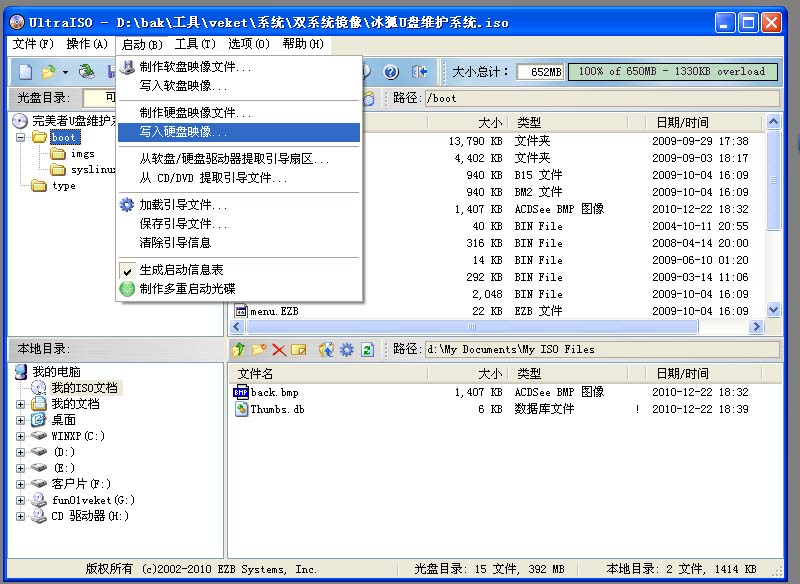
Task: Click the 启动(B) menu header
Action: (x=142, y=44)
